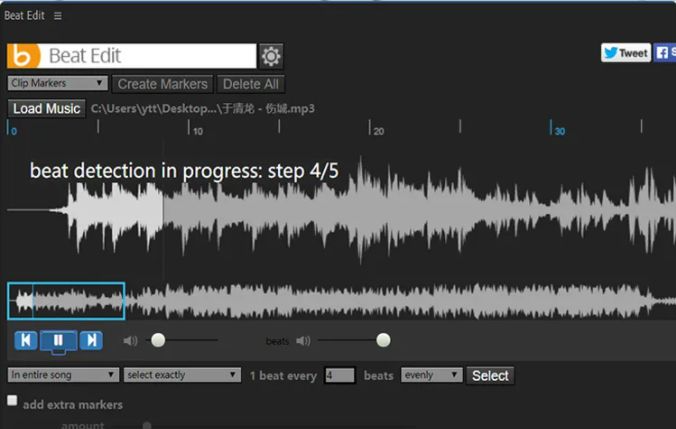Image resolution: width=676 pixels, height=429 pixels.
Task: Open the 'select exactly' dropdown
Action: pos(182,375)
